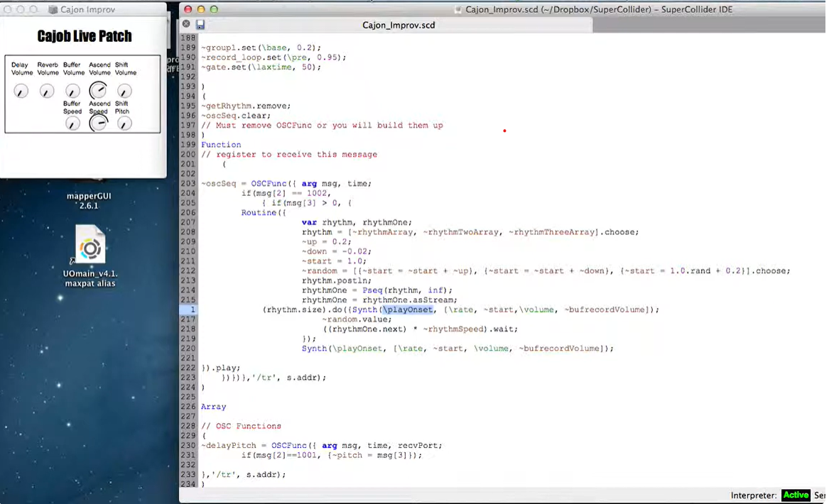This screenshot has width=829, height=504.
Task: Click the 'Must remove OSCFunc' comment line
Action: pos(322,125)
